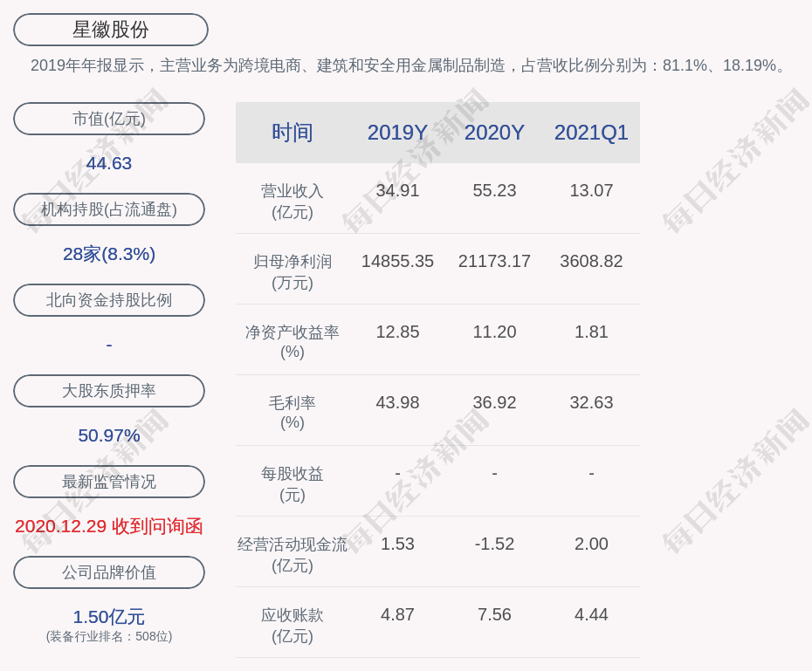
Task: Click the 21173.17 net profit cell
Action: pos(494,261)
